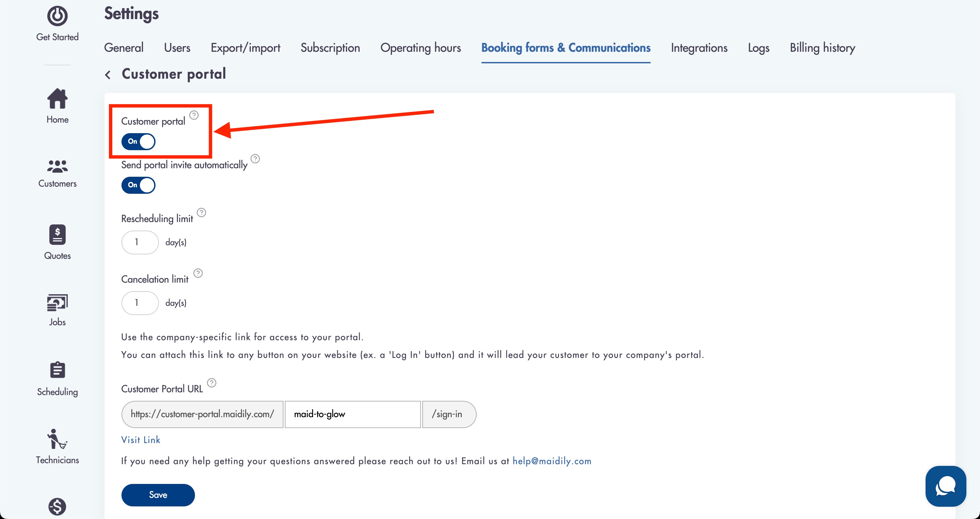Click the help@maidily.com email link

552,461
